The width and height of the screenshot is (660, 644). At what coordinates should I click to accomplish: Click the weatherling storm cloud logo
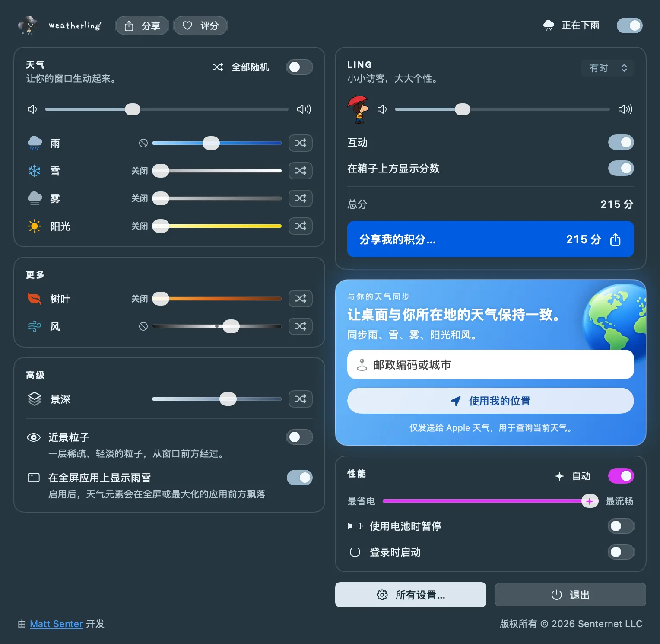click(29, 26)
